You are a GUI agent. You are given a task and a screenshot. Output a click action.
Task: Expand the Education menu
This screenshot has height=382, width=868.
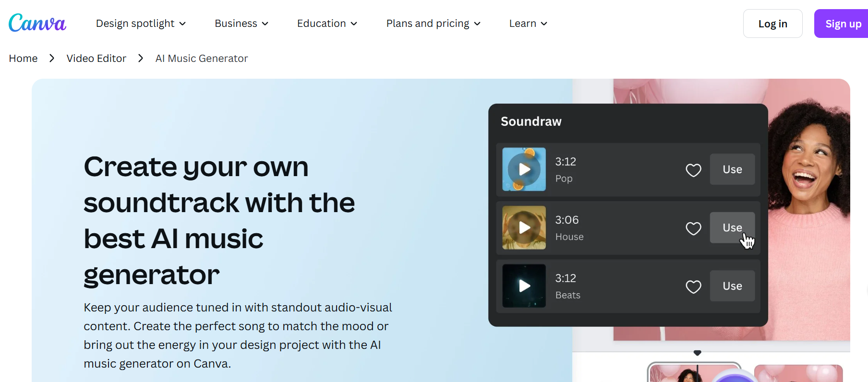[x=327, y=24]
